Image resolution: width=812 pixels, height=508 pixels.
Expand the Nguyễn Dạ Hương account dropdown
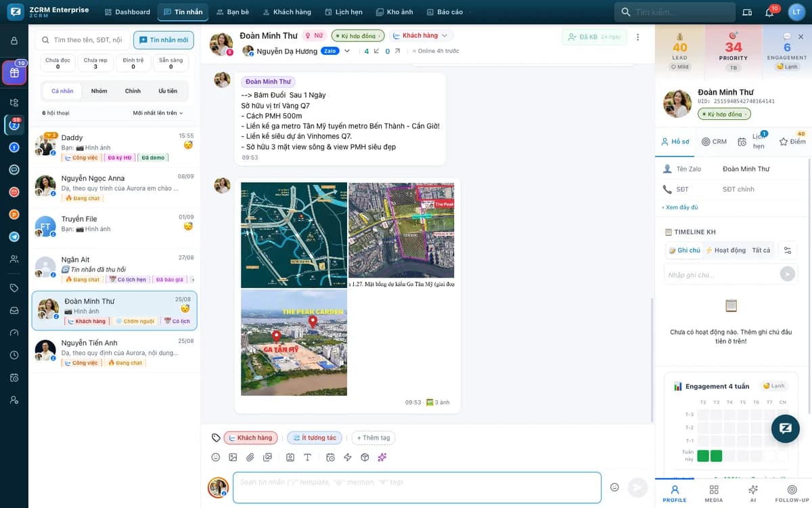[347, 51]
